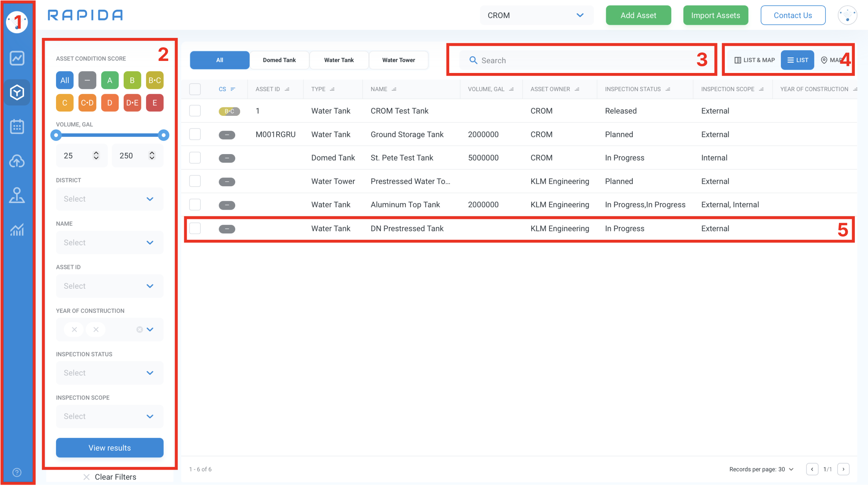Tick the select-all header checkbox
Viewport: 868px width, 486px height.
(x=195, y=89)
